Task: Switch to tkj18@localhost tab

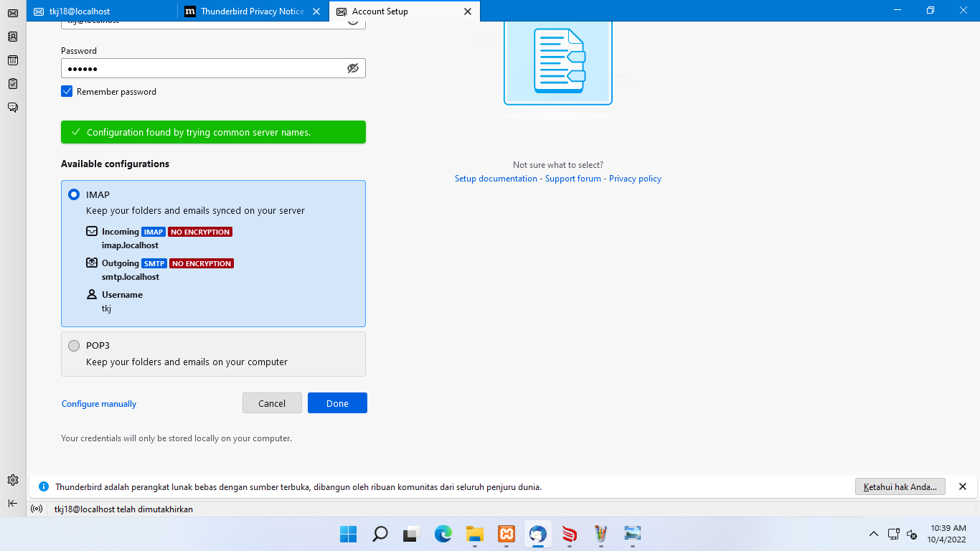Action: pyautogui.click(x=103, y=11)
